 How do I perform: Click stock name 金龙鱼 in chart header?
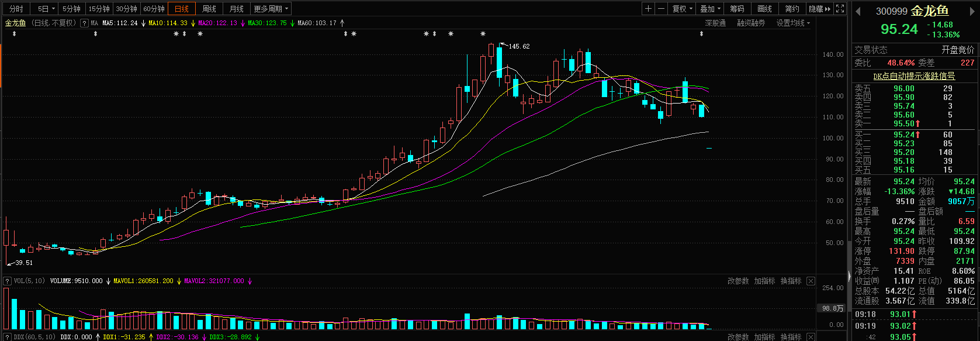pos(16,23)
